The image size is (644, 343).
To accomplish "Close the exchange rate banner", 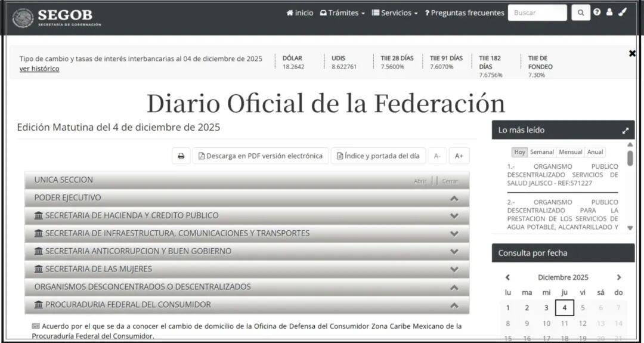I will pyautogui.click(x=633, y=54).
